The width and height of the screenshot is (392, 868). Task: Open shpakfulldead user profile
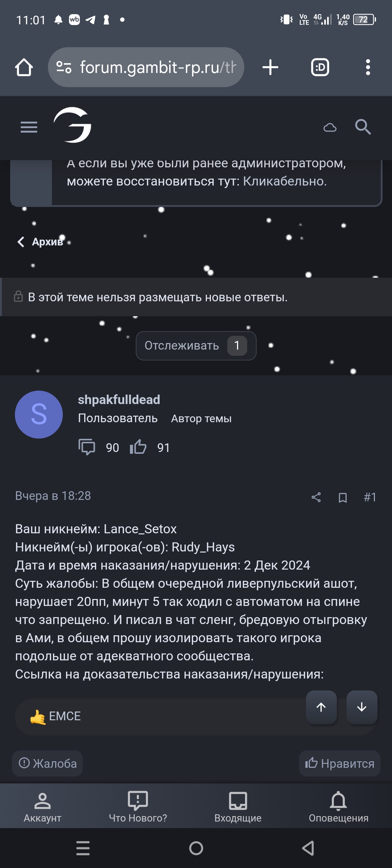point(119,400)
